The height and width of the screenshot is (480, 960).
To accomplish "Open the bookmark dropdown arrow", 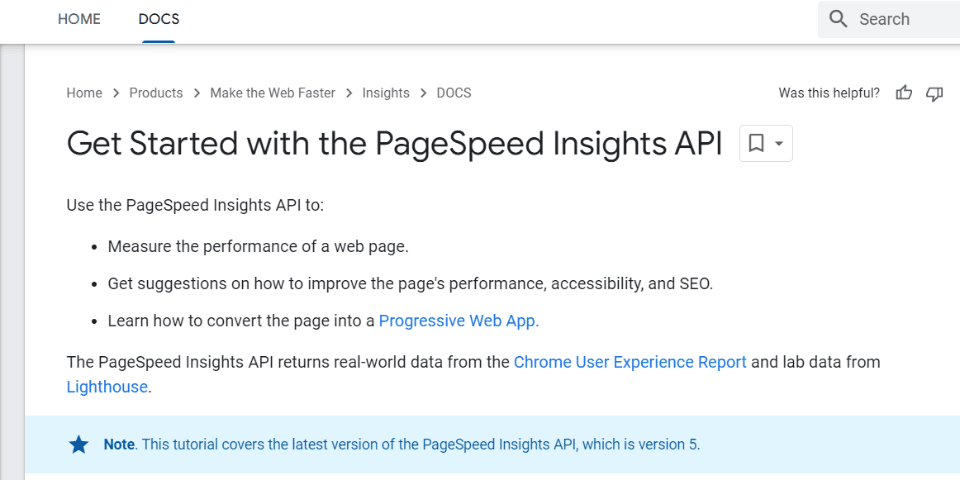I will coord(779,143).
